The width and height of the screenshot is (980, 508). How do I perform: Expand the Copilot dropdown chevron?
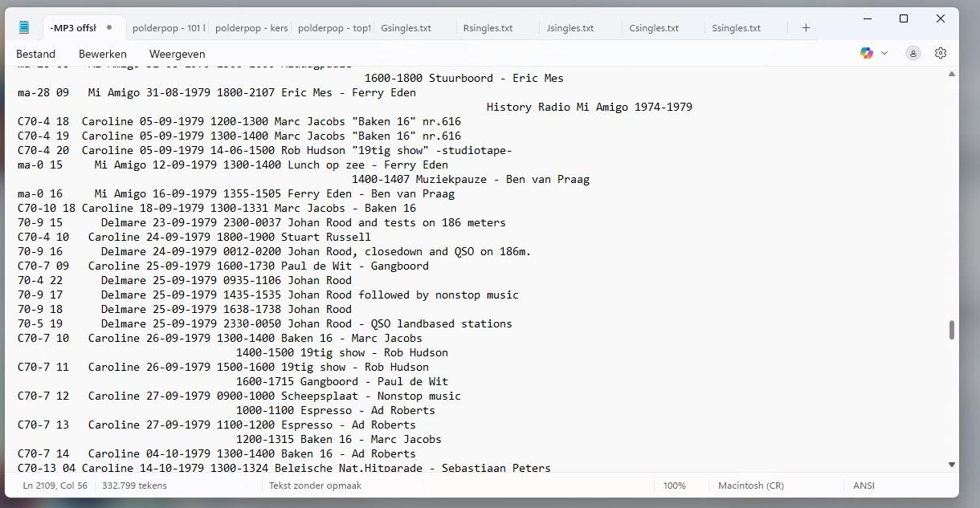(x=884, y=53)
